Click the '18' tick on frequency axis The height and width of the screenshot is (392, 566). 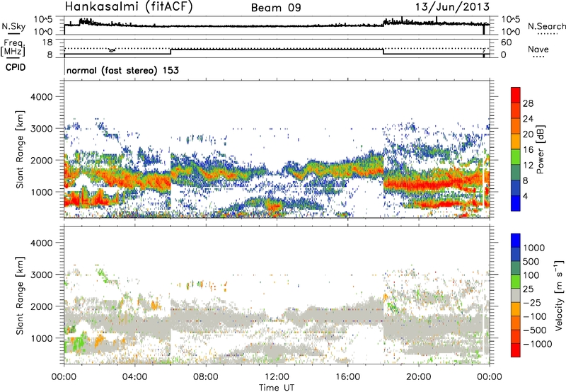tap(47, 42)
